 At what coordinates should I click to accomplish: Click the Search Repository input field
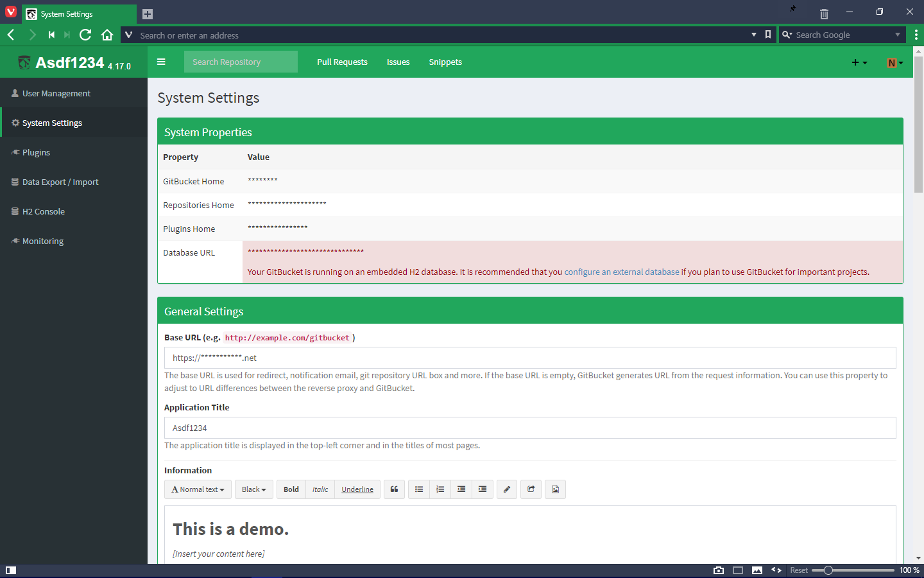[241, 62]
